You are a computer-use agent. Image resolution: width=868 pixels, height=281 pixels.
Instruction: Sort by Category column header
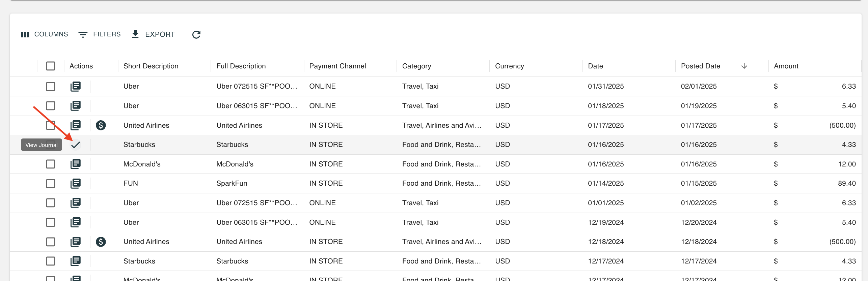(416, 66)
